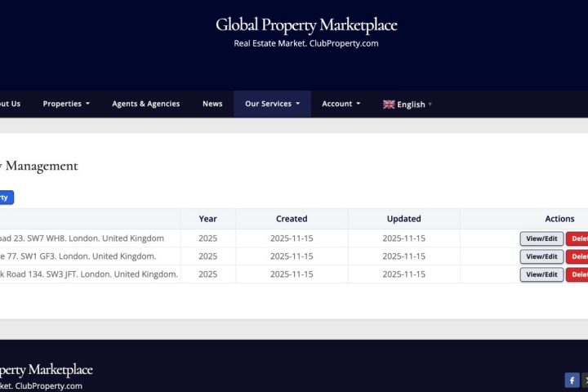This screenshot has width=588, height=392.
Task: Open the Properties dropdown menu
Action: click(x=66, y=104)
